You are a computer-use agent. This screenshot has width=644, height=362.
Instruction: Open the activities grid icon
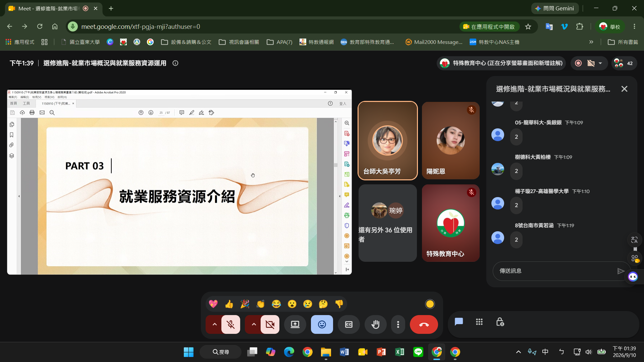479,322
